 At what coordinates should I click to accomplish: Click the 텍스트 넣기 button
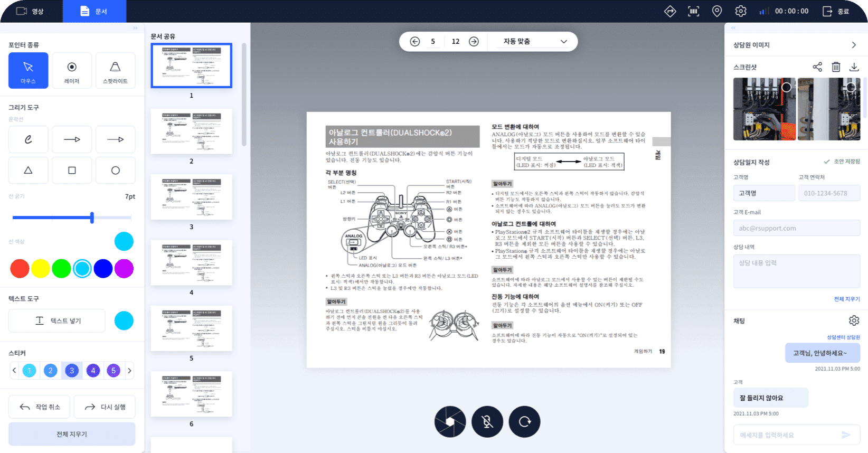click(x=57, y=320)
